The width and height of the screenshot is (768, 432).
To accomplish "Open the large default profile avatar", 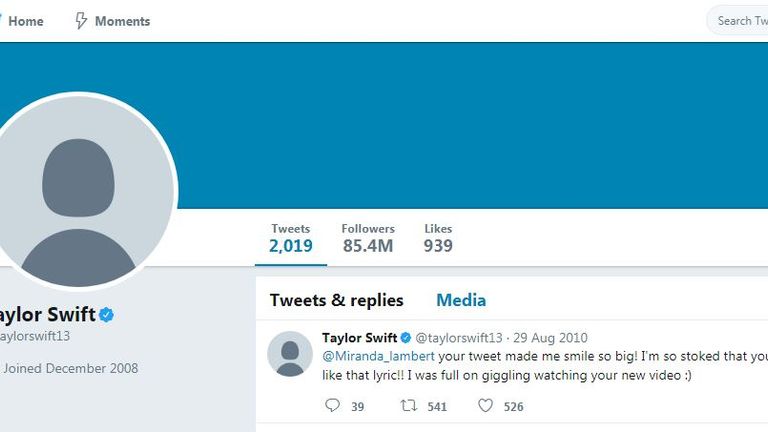I will (78, 191).
